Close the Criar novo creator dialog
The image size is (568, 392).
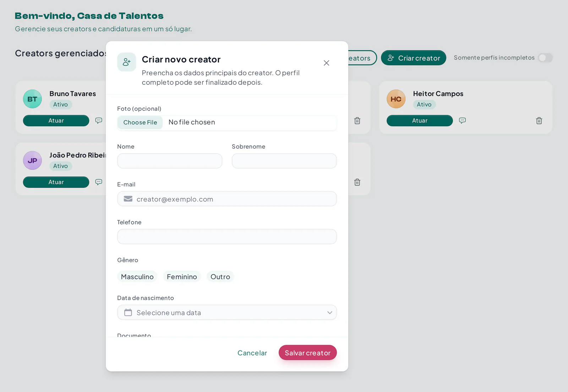pyautogui.click(x=326, y=63)
